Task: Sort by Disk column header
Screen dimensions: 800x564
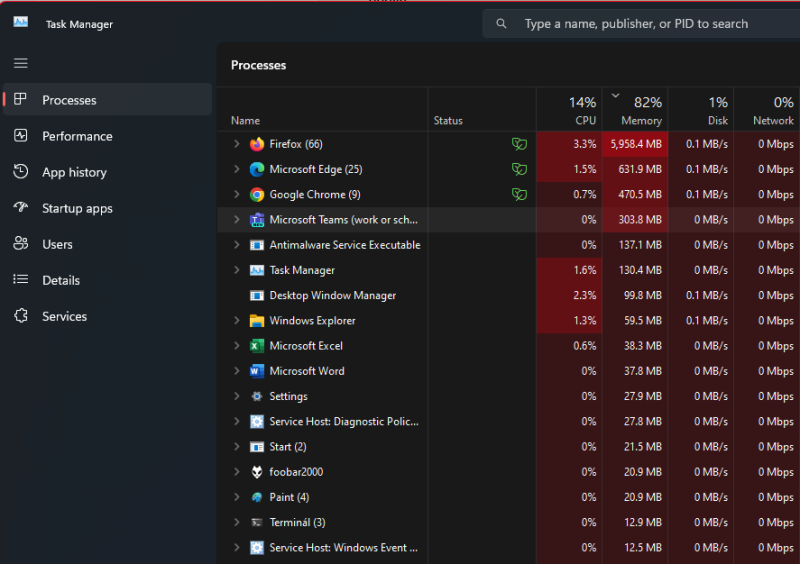Action: click(701, 109)
